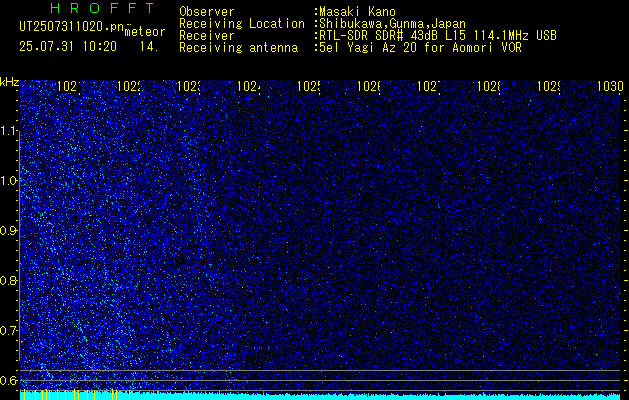Click the 0.9 kHz frequency label
The image size is (629, 400).
(10, 231)
